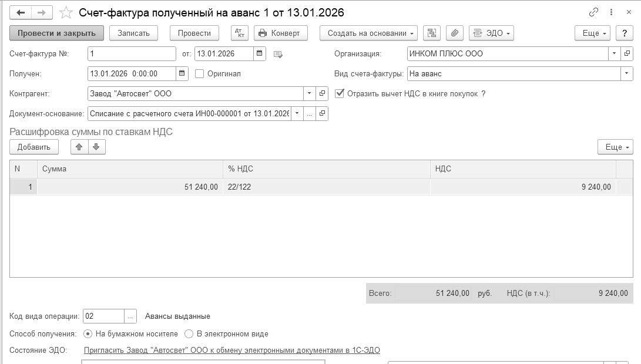
Task: Click the Получен date-time field
Action: pos(132,73)
